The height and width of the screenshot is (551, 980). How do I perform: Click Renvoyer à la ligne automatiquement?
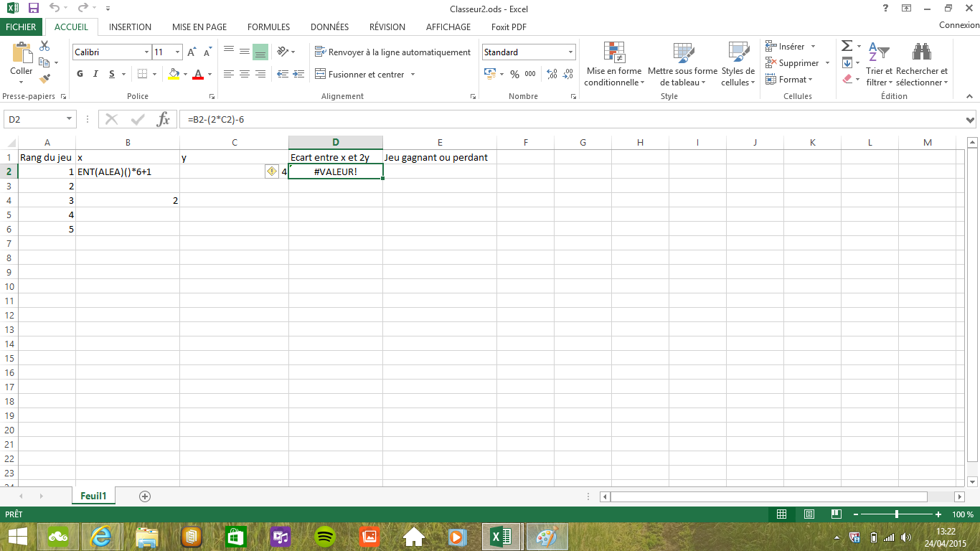[392, 52]
